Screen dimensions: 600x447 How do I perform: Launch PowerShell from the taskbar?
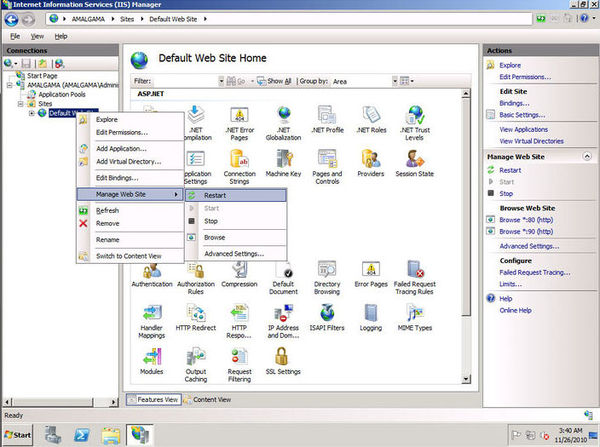[82, 435]
